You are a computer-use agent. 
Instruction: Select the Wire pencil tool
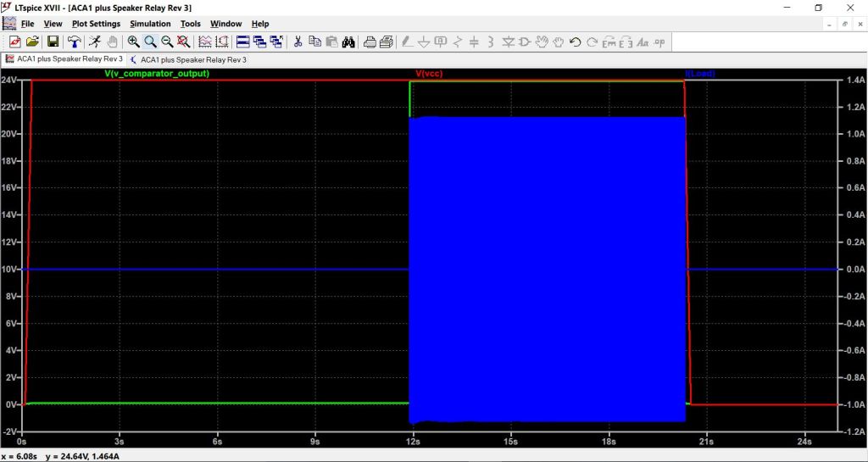(407, 42)
